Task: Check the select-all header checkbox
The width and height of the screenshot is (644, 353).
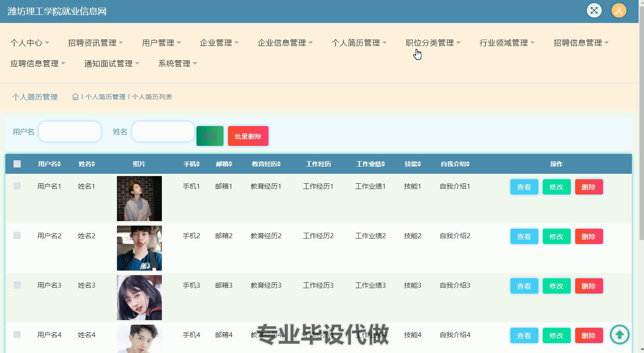Action: 17,164
